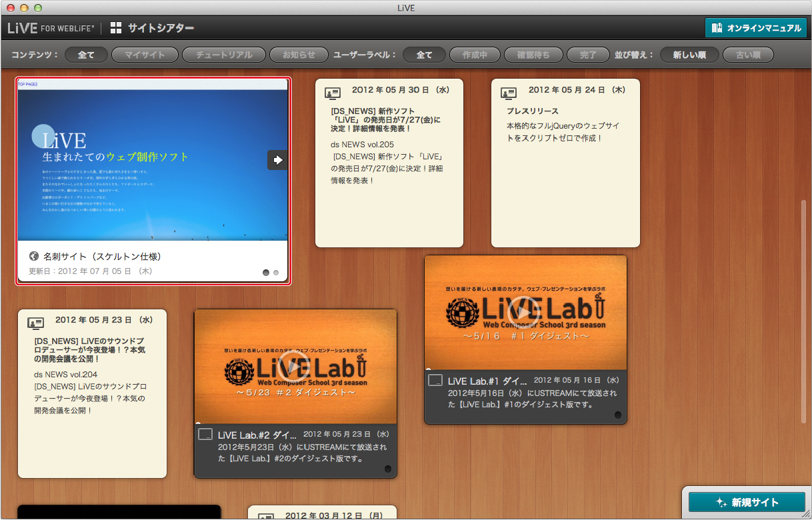The width and height of the screenshot is (812, 520).
Task: Click the 更新日 2012年07月05日 text
Action: coord(91,271)
